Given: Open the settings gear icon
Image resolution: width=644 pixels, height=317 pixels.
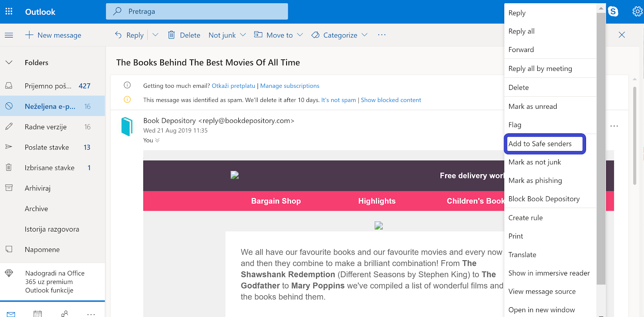Looking at the screenshot, I should click(x=637, y=11).
